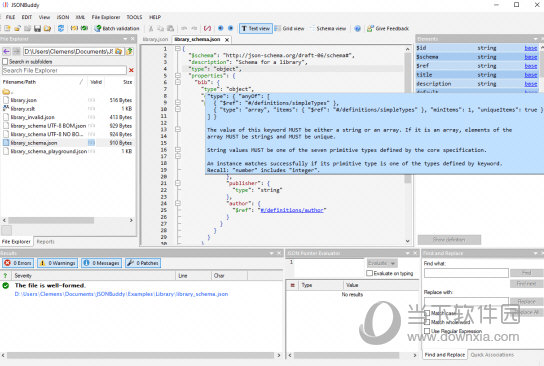Select the library.xslt file
Viewport: 544px width, 366px height.
click(23, 109)
